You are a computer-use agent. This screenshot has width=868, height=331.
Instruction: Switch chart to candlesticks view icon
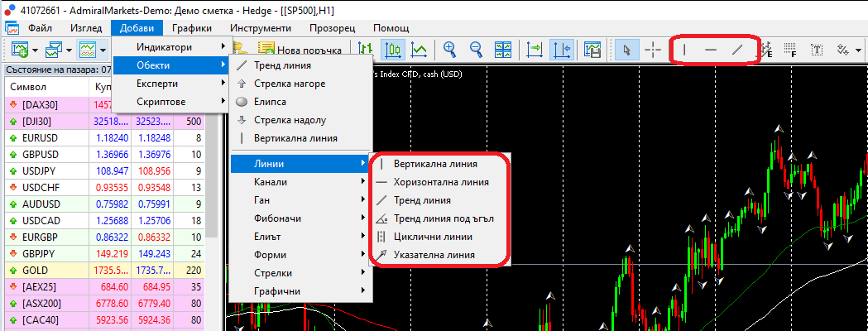coord(392,50)
